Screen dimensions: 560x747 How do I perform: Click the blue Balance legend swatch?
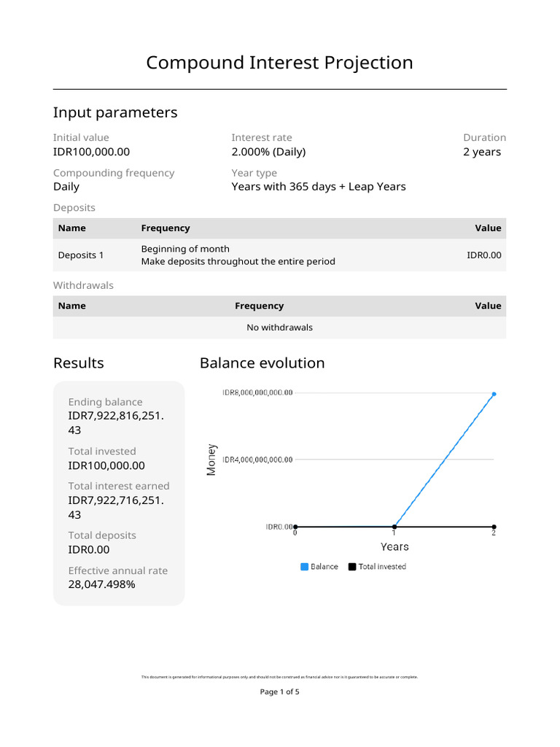[x=305, y=567]
